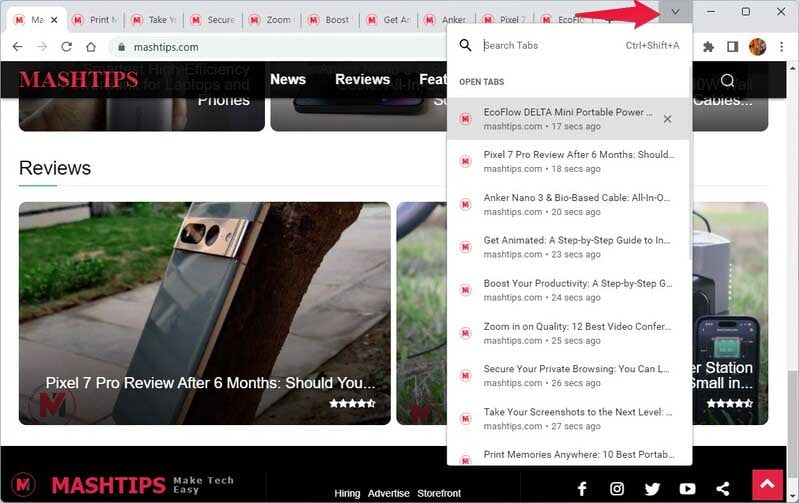Click the share icon in footer
Viewport: 799px width, 503px height.
723,489
